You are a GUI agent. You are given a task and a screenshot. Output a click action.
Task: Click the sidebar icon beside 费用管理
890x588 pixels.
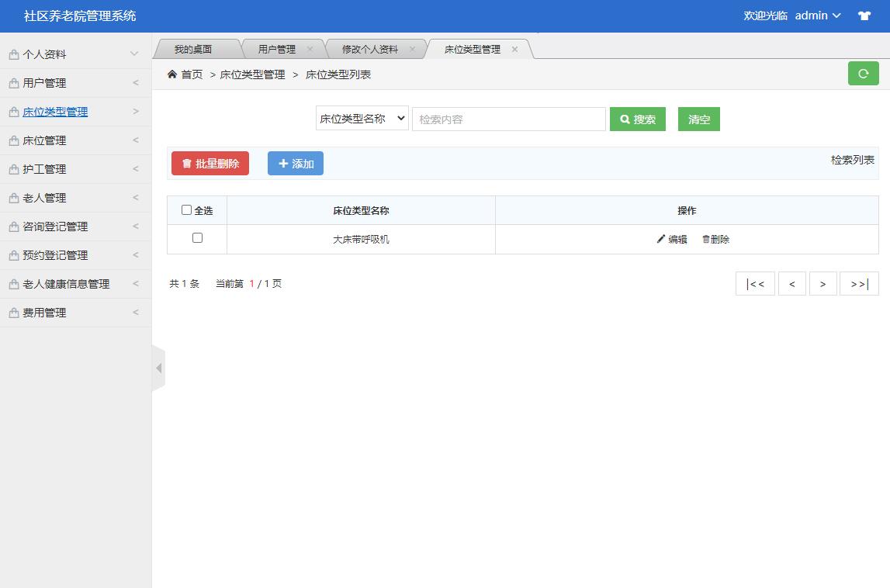point(13,312)
